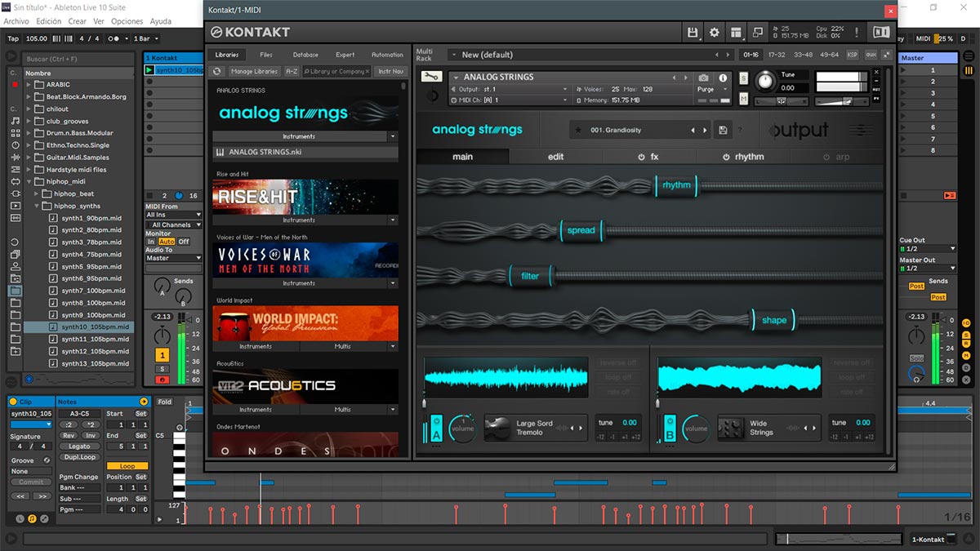Open Audio To Master dropdown
Screen dimensions: 980x551
pos(173,258)
